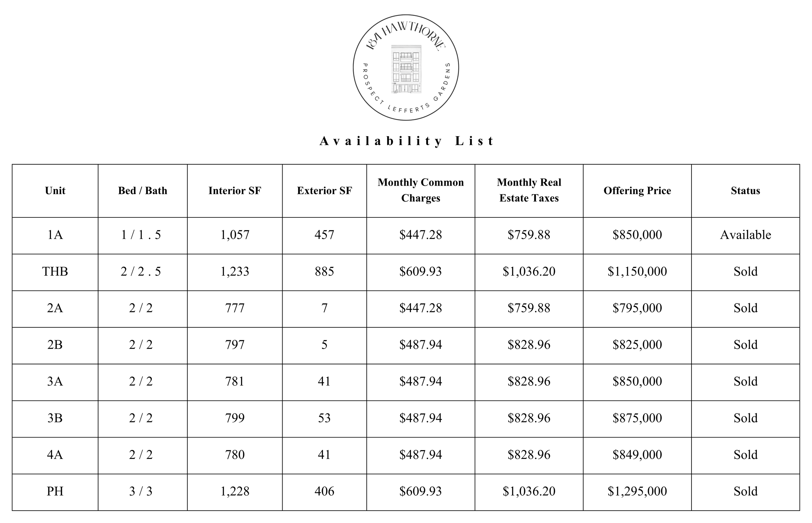Click the Offering Price column header
This screenshot has width=812, height=523.
click(x=637, y=191)
